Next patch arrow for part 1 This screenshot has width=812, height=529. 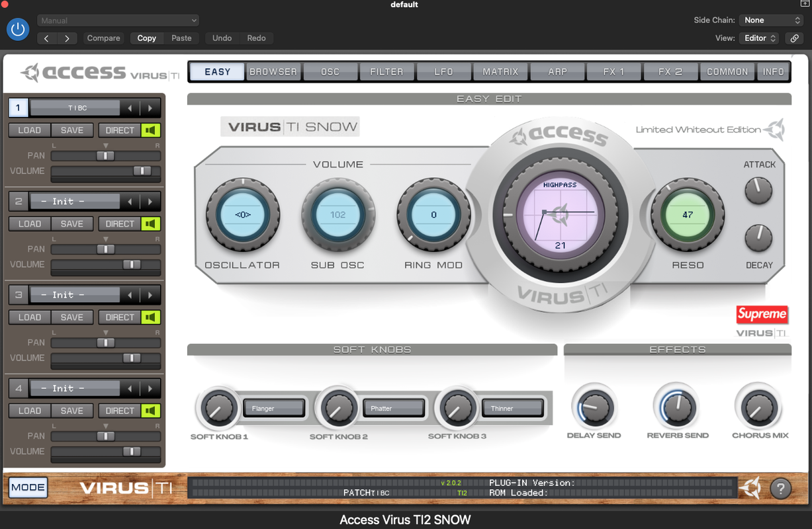tap(150, 108)
